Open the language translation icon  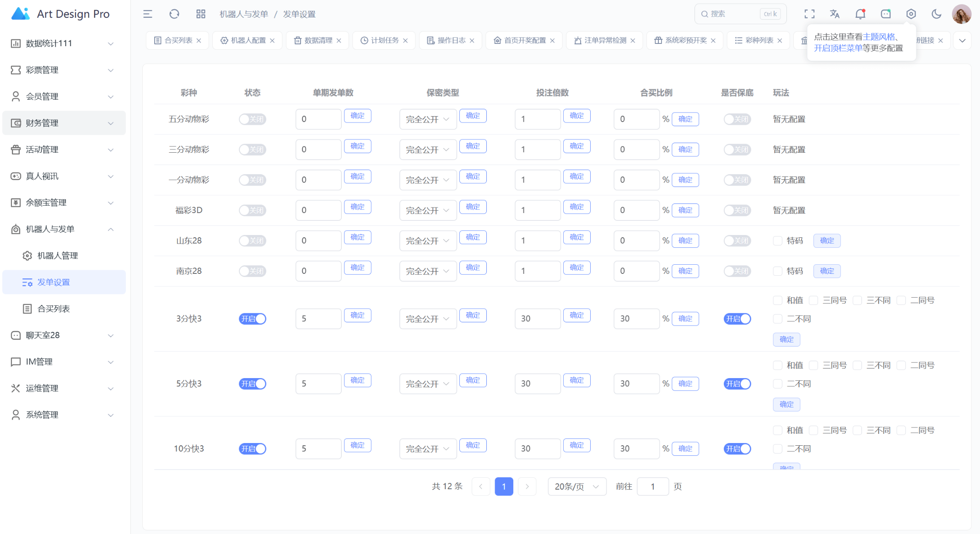835,14
